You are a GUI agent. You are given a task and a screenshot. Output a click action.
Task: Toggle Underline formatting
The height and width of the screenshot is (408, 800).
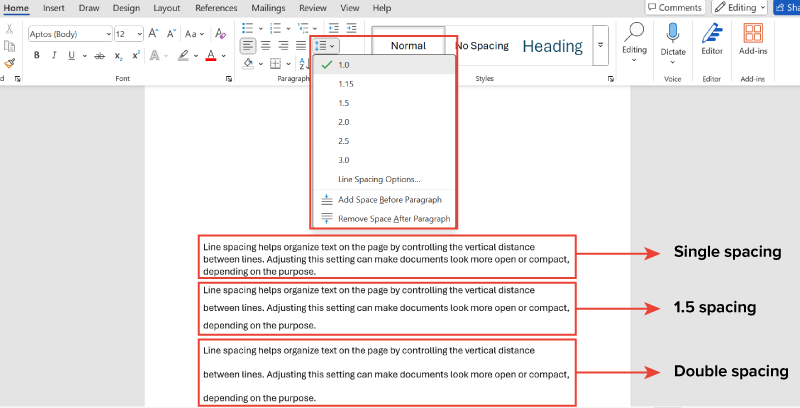pyautogui.click(x=71, y=55)
